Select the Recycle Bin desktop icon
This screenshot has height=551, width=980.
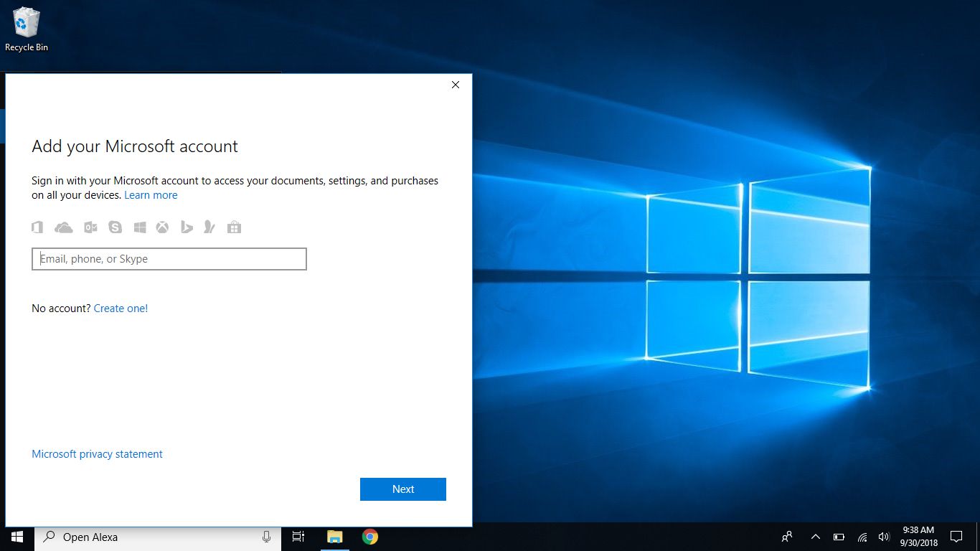[x=27, y=30]
